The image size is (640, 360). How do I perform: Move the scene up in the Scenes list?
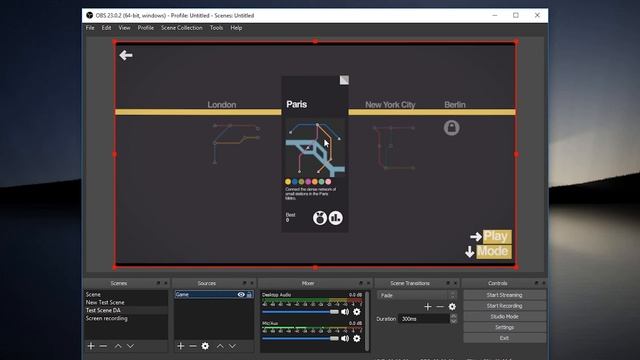(118, 346)
